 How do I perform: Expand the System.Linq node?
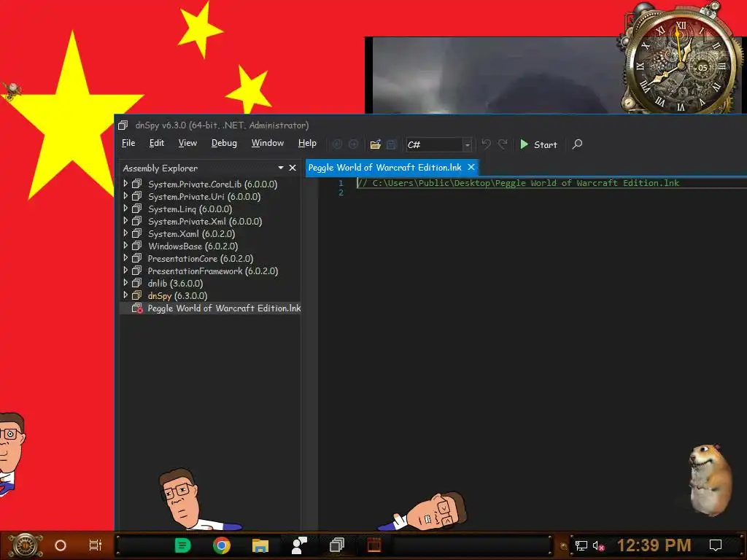coord(125,208)
